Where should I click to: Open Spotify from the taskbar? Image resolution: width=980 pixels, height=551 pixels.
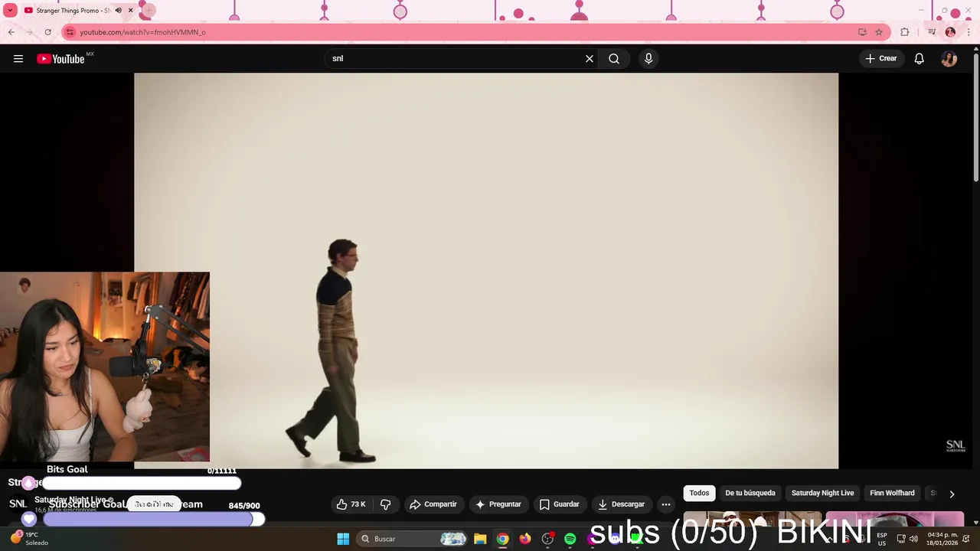tap(570, 539)
